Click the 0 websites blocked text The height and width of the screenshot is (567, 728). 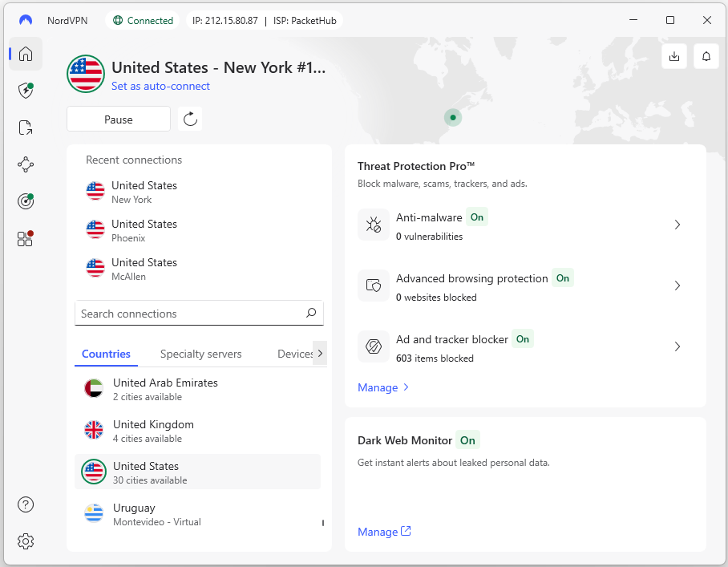tap(436, 298)
